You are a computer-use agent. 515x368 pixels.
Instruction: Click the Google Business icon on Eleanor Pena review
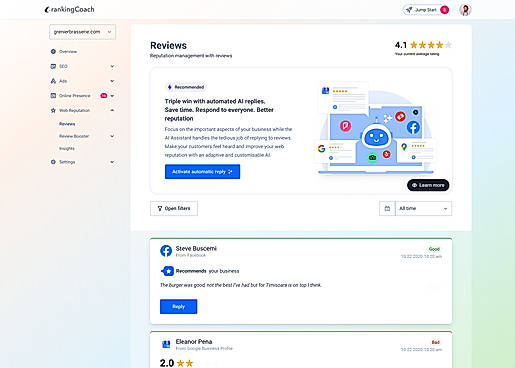(x=166, y=344)
